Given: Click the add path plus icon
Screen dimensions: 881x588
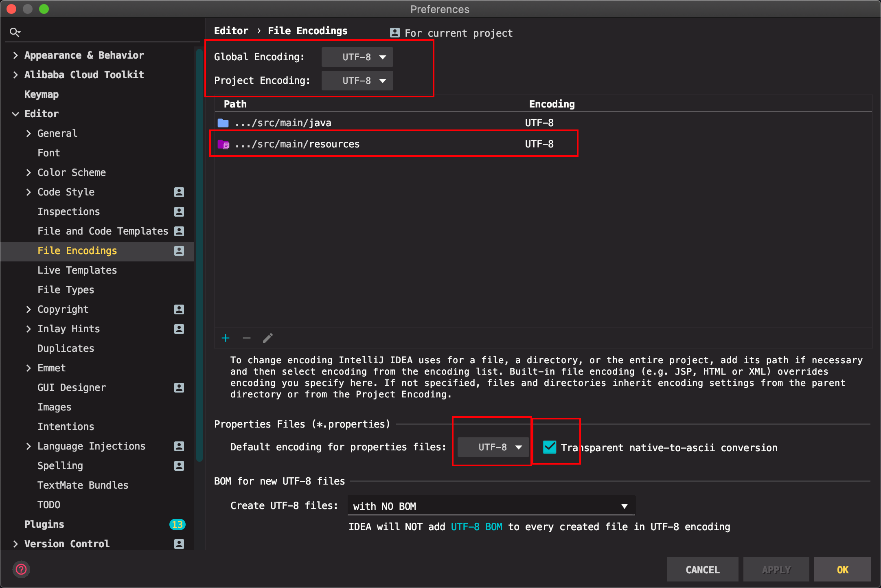Looking at the screenshot, I should (x=226, y=338).
